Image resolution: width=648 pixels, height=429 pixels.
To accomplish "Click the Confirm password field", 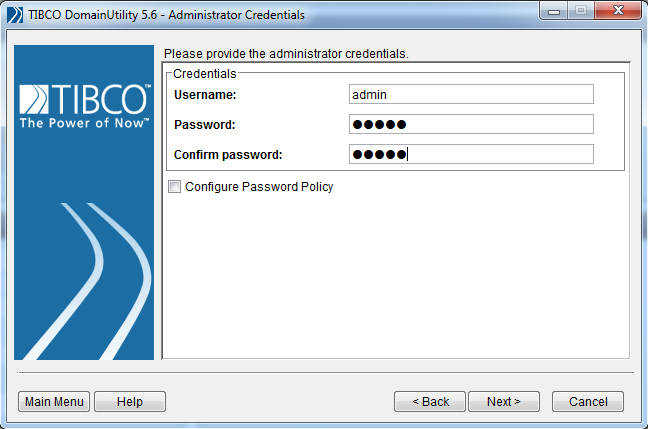I will tap(471, 154).
